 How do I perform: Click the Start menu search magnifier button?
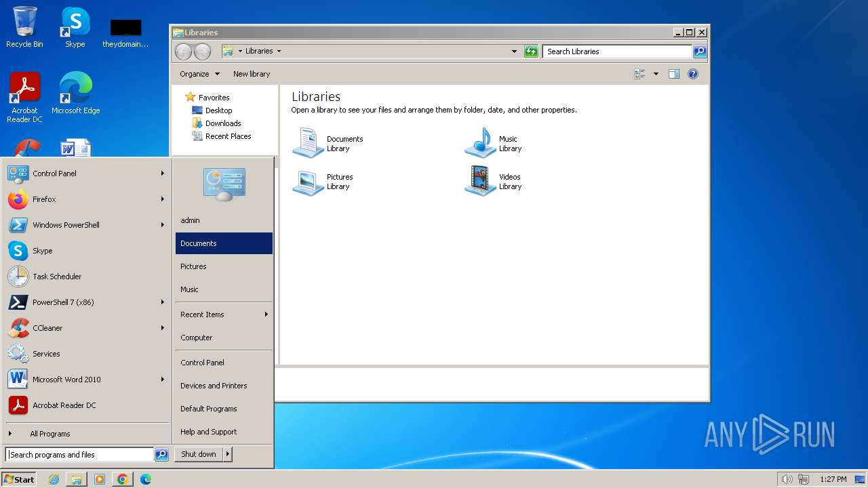pos(161,455)
